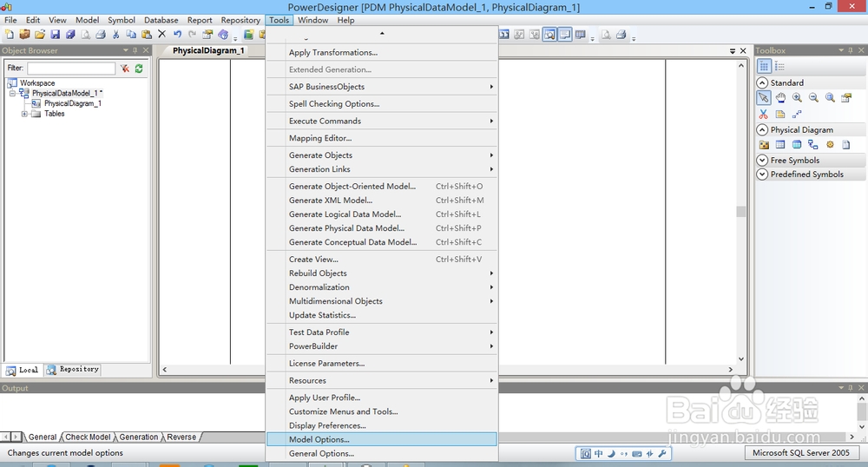Screen dimensions: 868x467
Task: Select the Table tool in Physical Diagram
Action: (x=780, y=144)
